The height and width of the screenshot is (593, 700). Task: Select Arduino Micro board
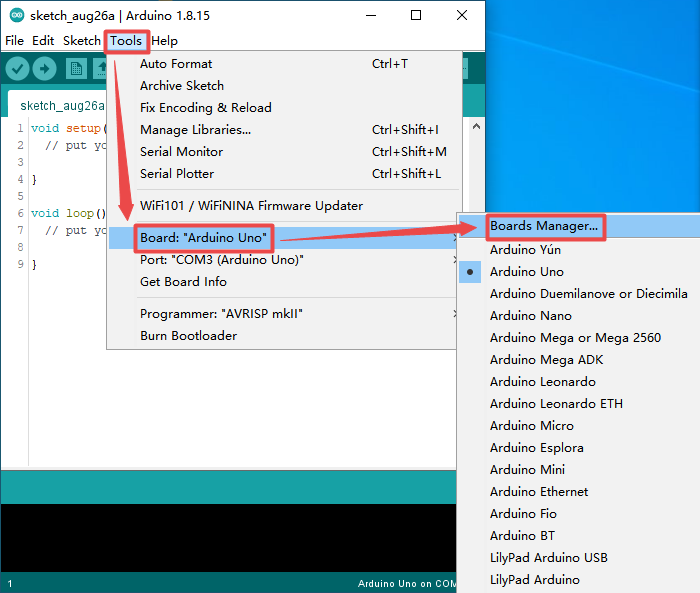coord(579,426)
